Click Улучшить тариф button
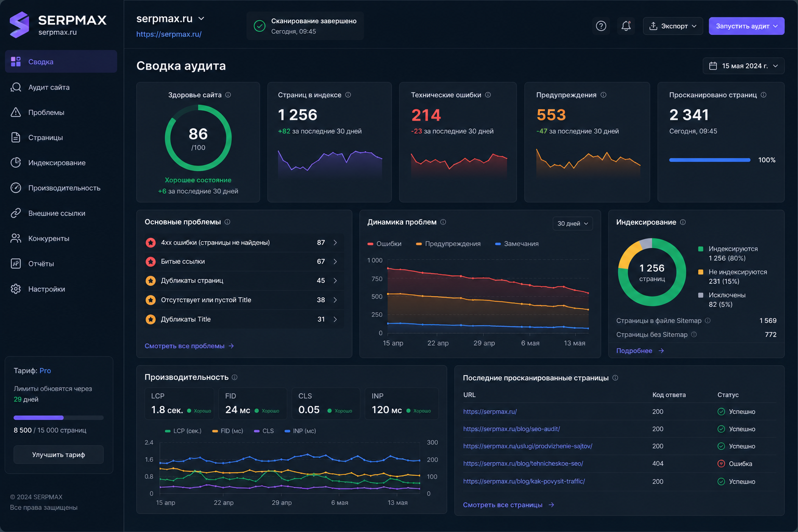The width and height of the screenshot is (798, 532). coord(59,455)
